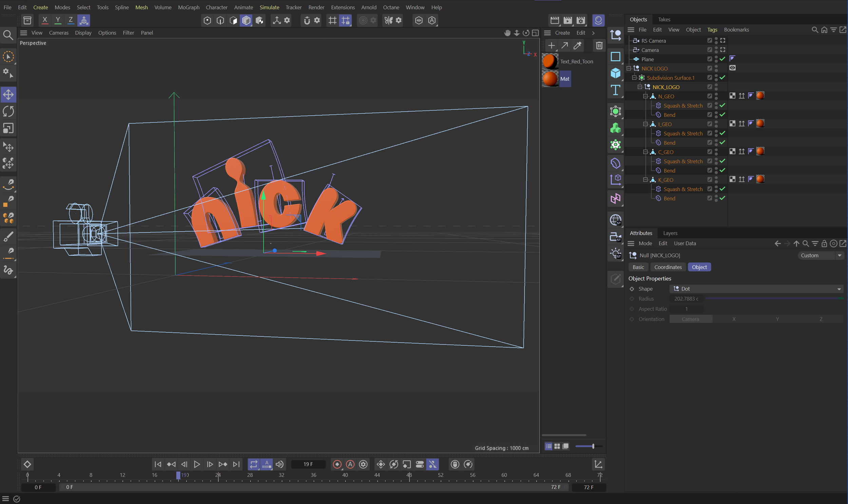Toggle timeline sound icon

(280, 464)
